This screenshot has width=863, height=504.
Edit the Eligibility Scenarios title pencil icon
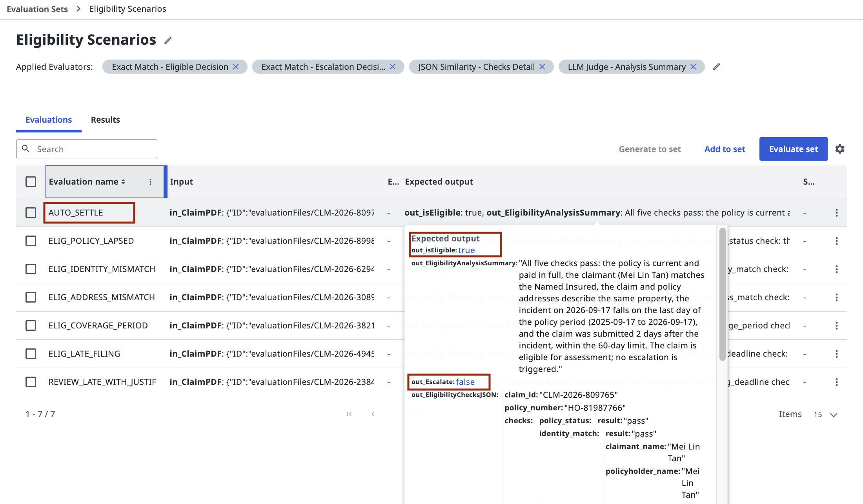point(168,40)
